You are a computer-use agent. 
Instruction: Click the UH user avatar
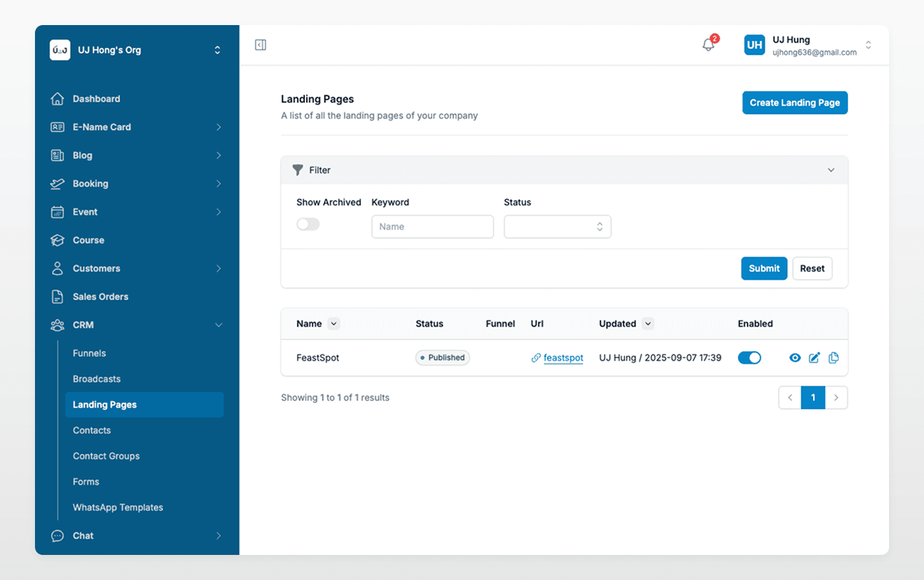(754, 45)
